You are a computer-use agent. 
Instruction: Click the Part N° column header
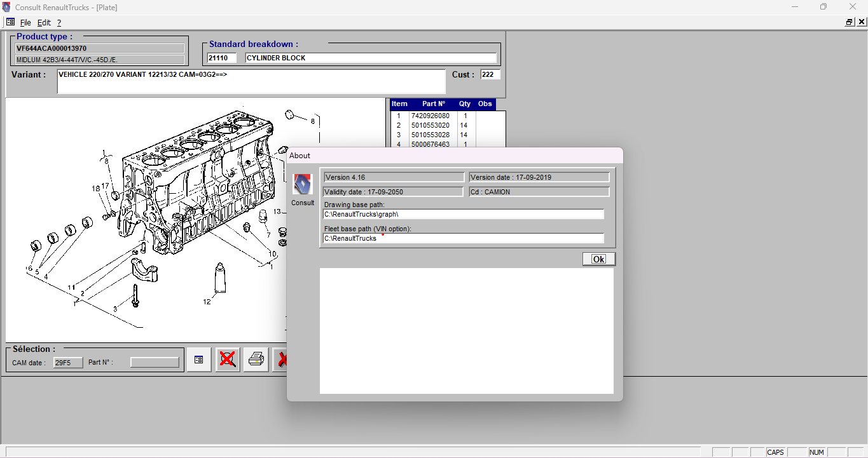click(x=433, y=104)
